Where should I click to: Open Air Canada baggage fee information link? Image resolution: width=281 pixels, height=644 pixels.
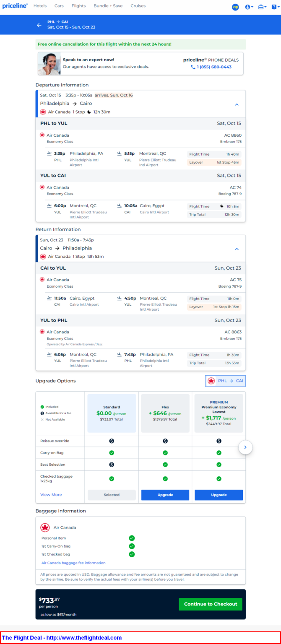pyautogui.click(x=73, y=563)
